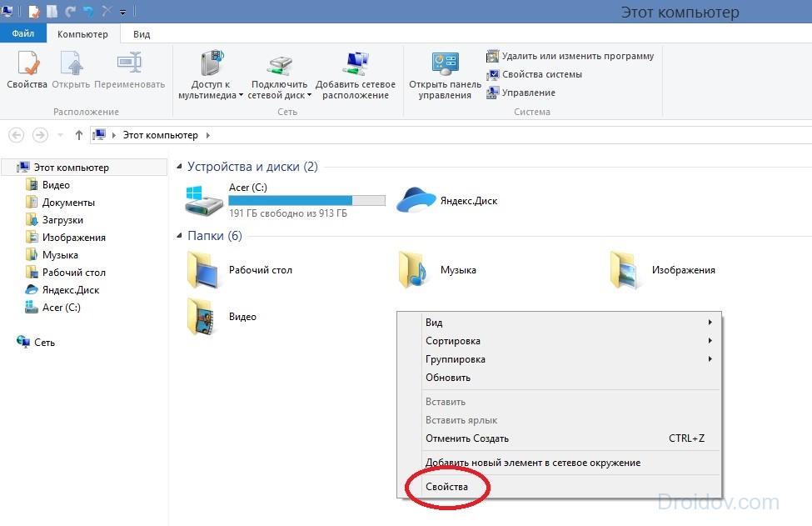The image size is (812, 526).
Task: Click Удалить или изменить программу
Action: pos(570,56)
